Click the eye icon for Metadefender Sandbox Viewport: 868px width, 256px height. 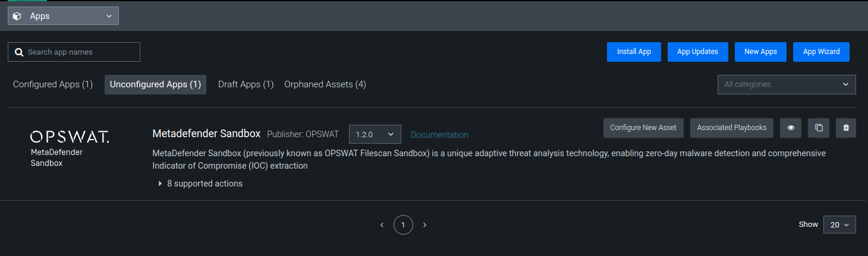point(791,128)
